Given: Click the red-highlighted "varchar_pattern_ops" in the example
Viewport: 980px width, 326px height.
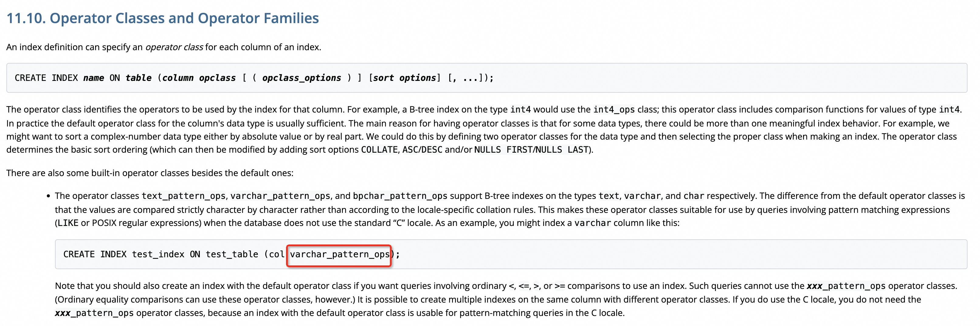Looking at the screenshot, I should (x=339, y=255).
